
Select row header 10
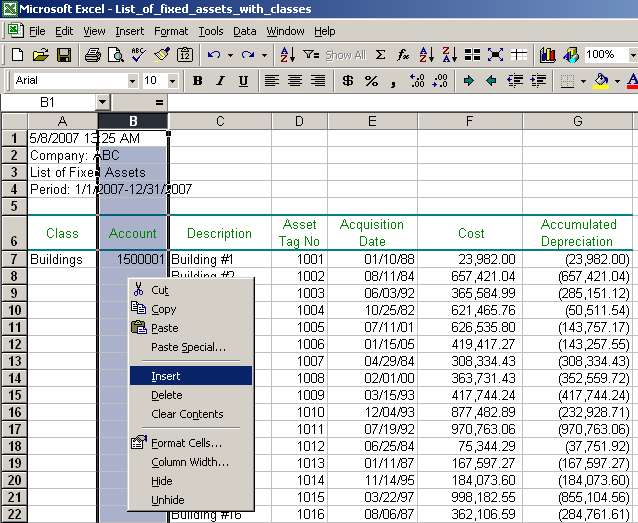point(14,310)
